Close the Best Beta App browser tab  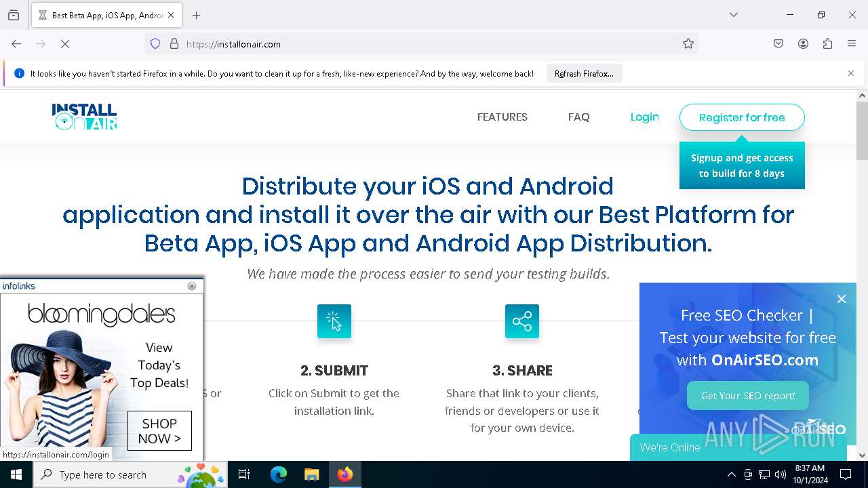click(x=171, y=15)
